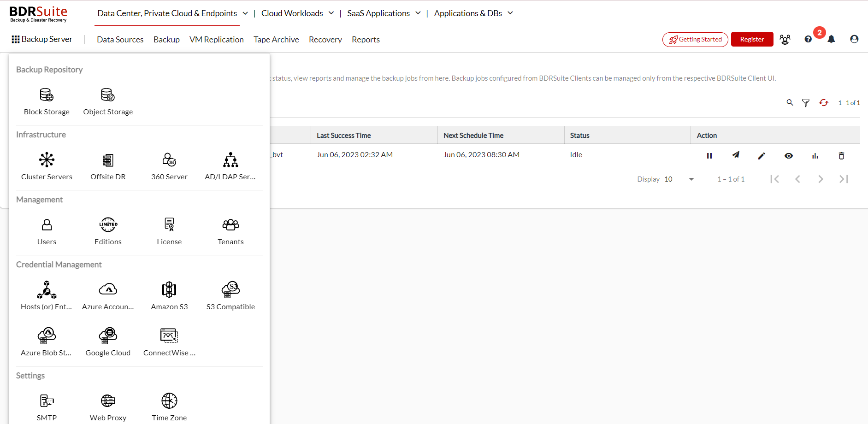Pause the backup job
Image resolution: width=868 pixels, height=424 pixels.
tap(709, 156)
